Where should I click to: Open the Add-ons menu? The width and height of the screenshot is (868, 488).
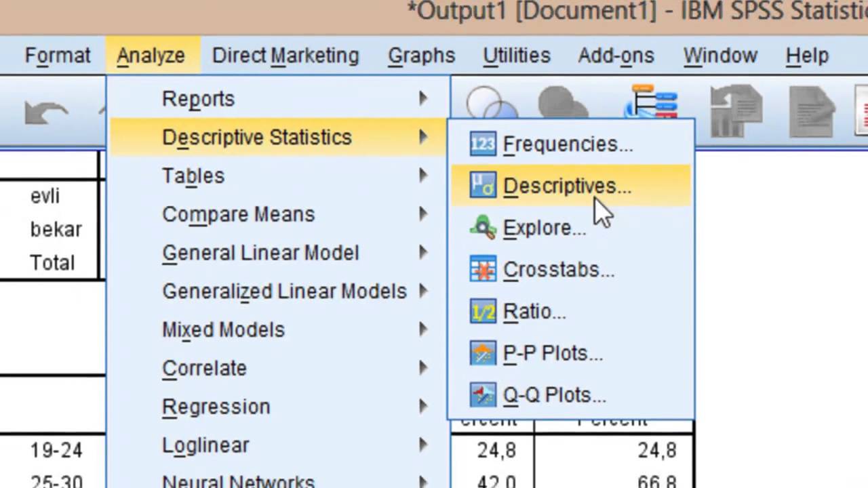(616, 56)
